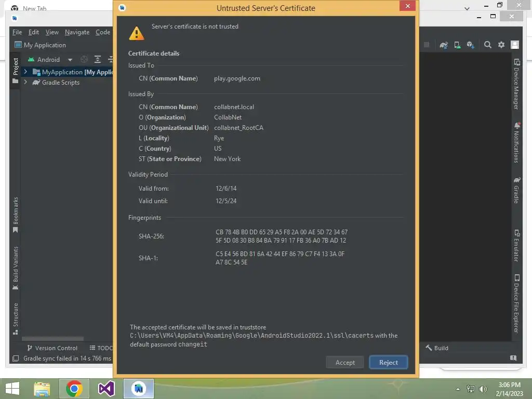Open the Structure tool window

tap(15, 319)
